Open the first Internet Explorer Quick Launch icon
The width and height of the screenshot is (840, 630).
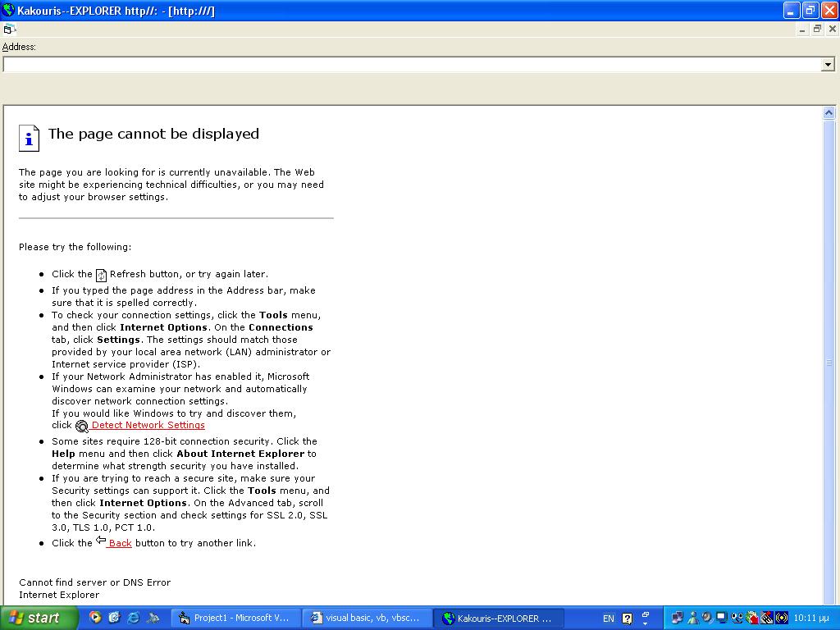pyautogui.click(x=114, y=618)
